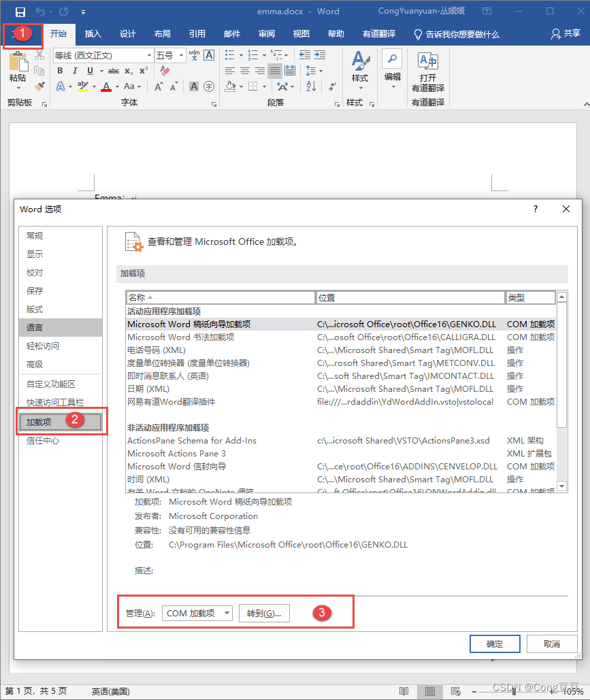Click the Sort A-Z icon

(311, 86)
